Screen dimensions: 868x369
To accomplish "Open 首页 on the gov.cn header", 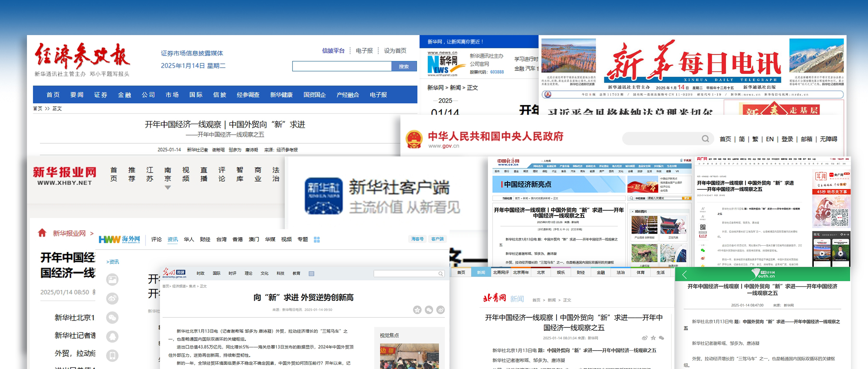I will 725,139.
